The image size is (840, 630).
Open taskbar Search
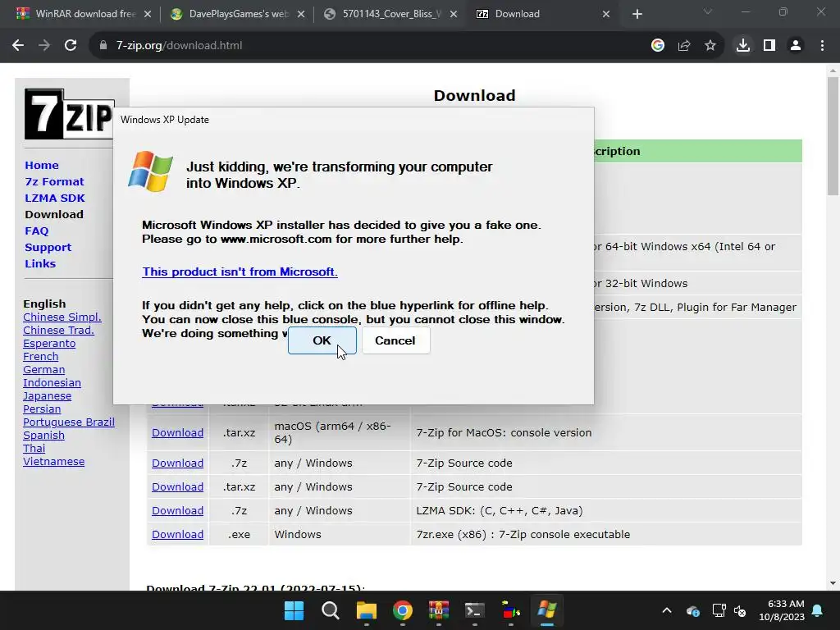pyautogui.click(x=330, y=610)
